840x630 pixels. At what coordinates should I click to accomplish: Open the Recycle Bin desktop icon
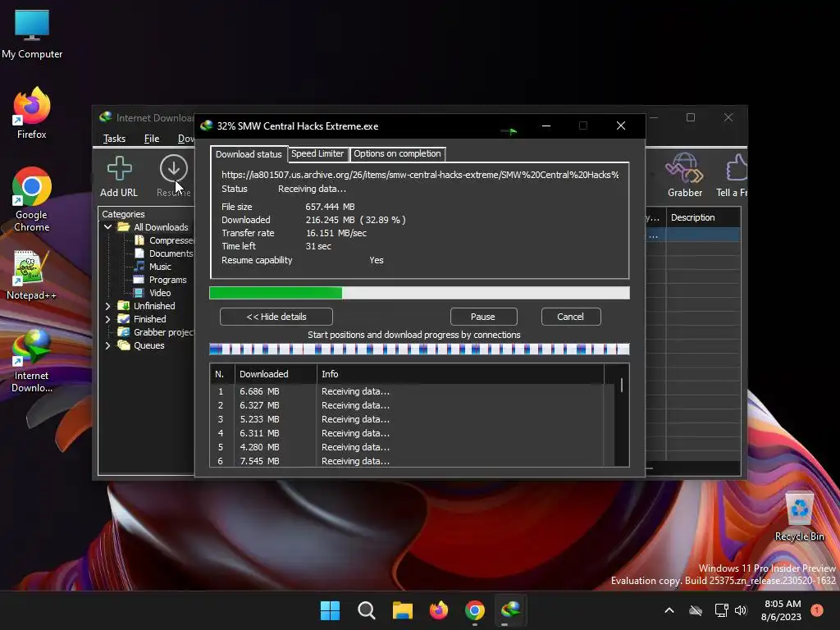[x=799, y=517]
